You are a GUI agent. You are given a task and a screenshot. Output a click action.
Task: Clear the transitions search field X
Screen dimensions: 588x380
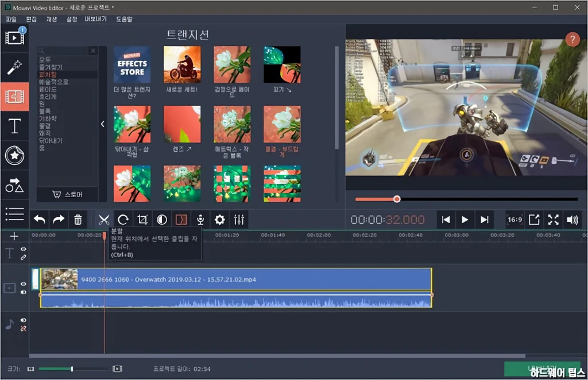tap(93, 51)
